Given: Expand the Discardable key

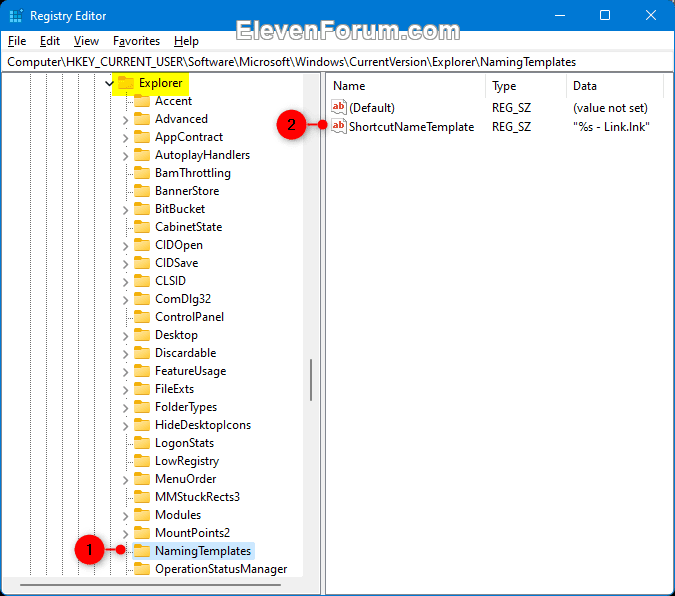Looking at the screenshot, I should click(x=125, y=354).
